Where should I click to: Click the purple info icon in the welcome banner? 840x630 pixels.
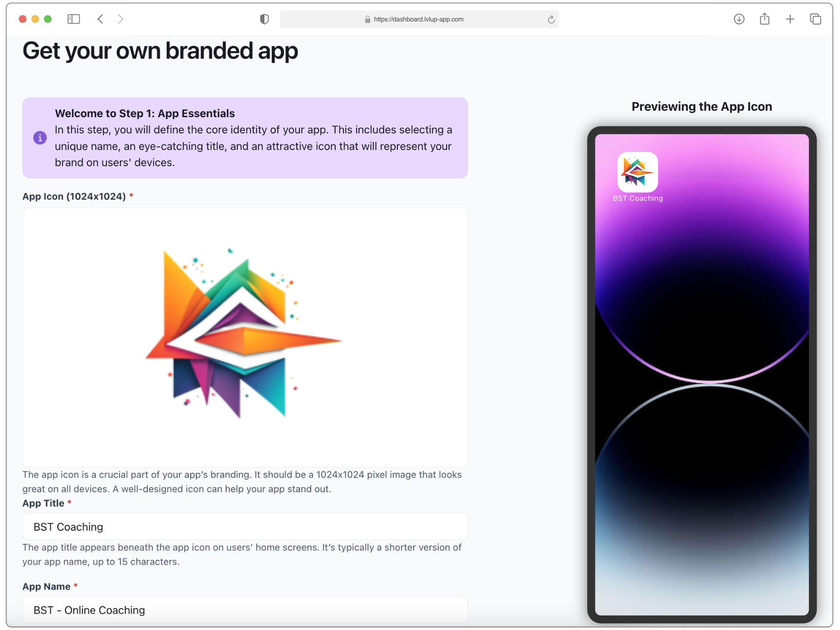pyautogui.click(x=40, y=138)
